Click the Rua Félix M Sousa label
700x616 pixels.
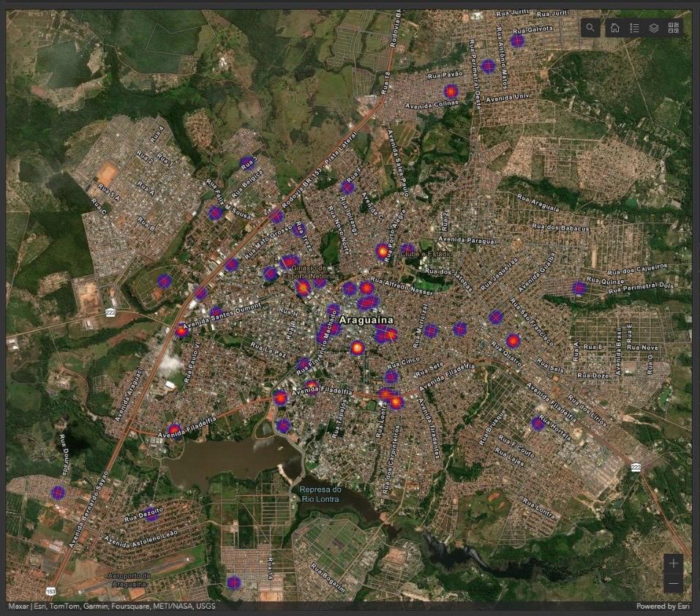coord(229,199)
